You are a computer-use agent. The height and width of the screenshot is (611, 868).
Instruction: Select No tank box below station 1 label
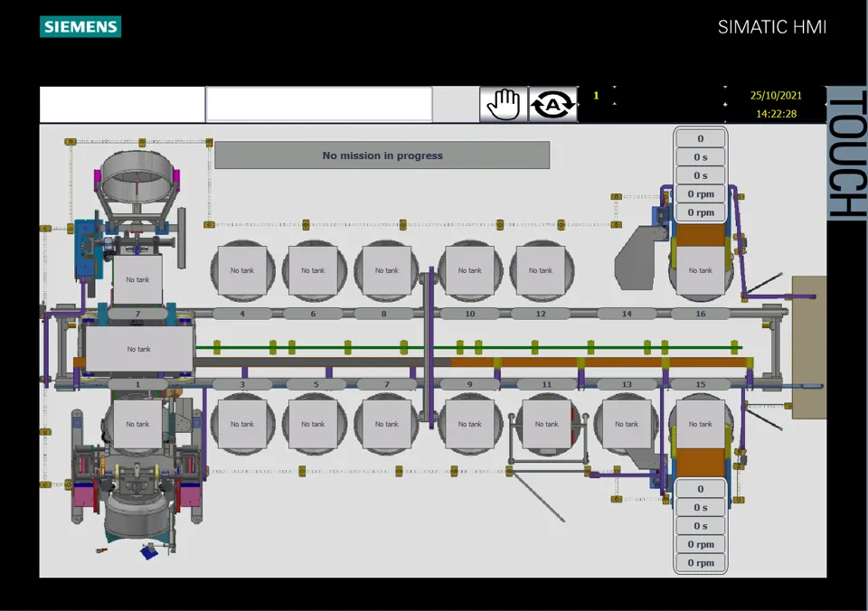[137, 425]
